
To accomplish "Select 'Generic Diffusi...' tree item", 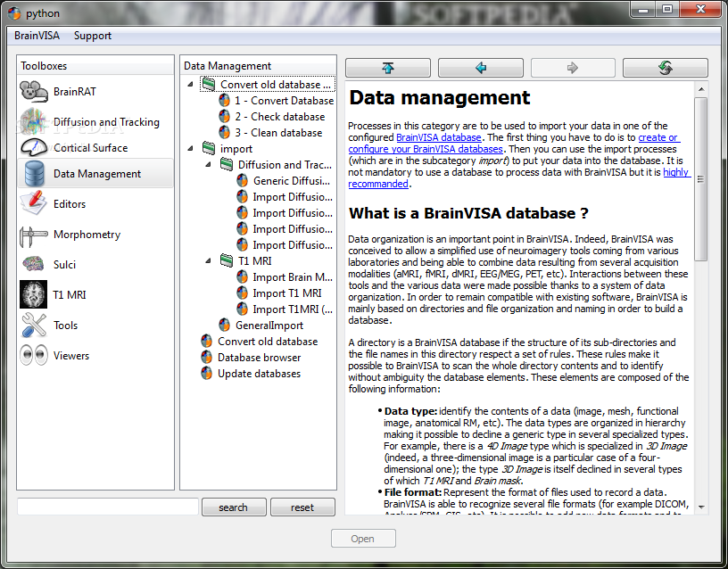I will 292,180.
